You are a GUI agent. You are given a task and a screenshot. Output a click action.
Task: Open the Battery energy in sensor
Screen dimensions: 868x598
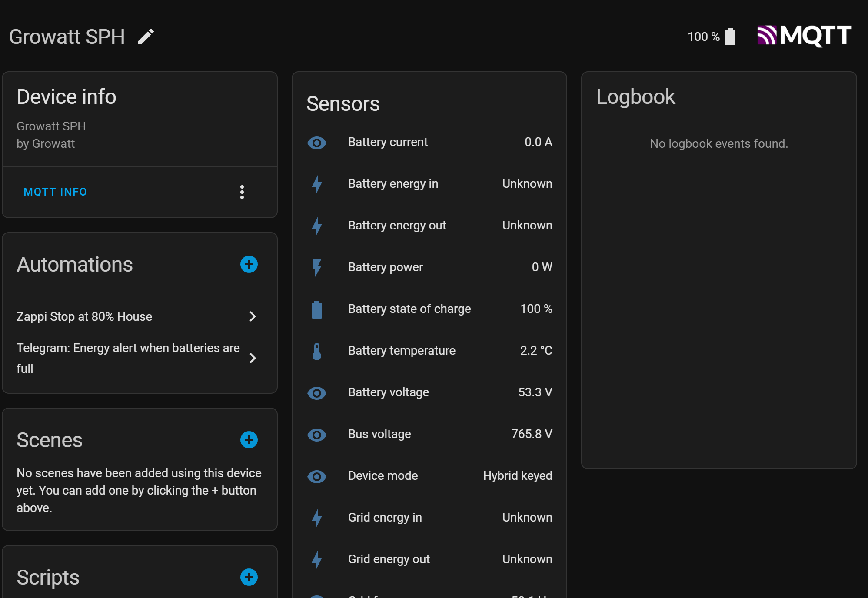point(429,184)
